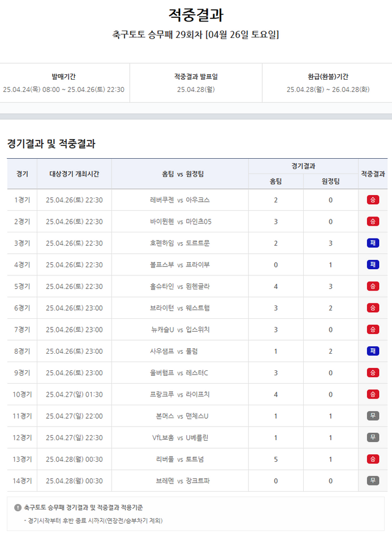Viewport: 392px width, 534px height.
Task: Click the 패 badge for 8경기 사우샘프 match
Action: [372, 351]
